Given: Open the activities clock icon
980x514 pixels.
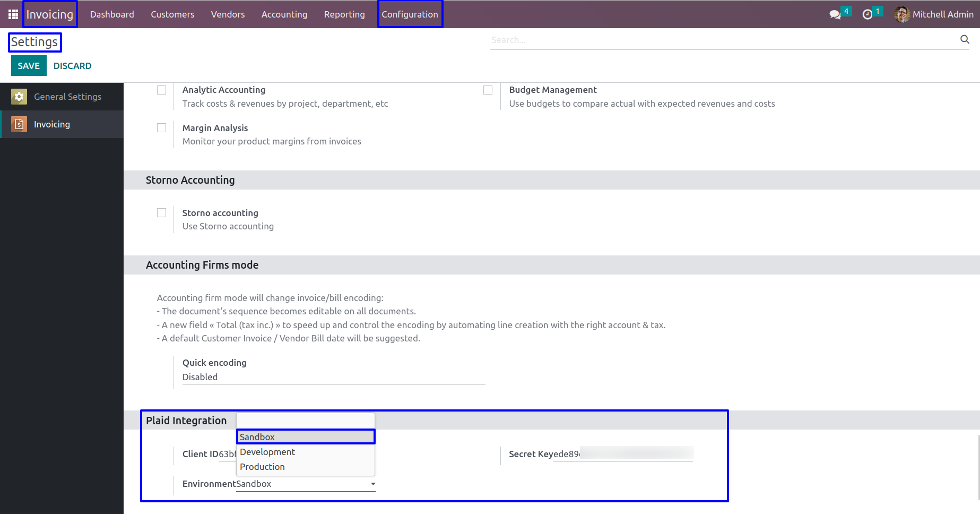Looking at the screenshot, I should pos(868,14).
